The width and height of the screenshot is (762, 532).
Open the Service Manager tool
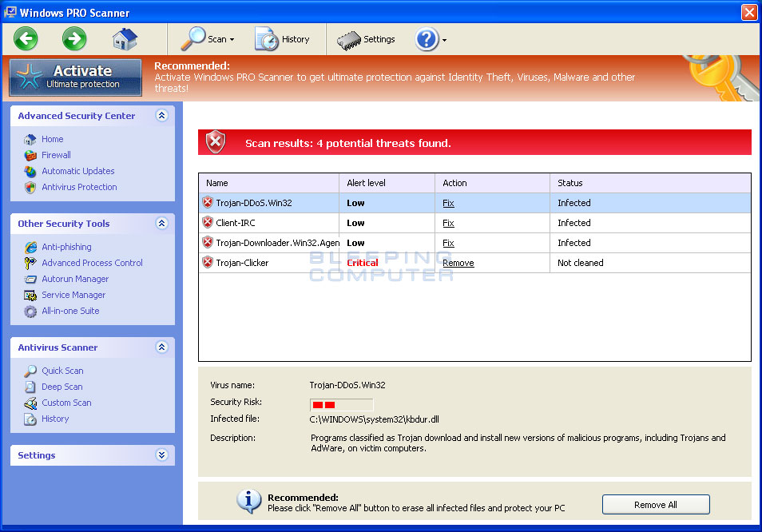point(73,295)
